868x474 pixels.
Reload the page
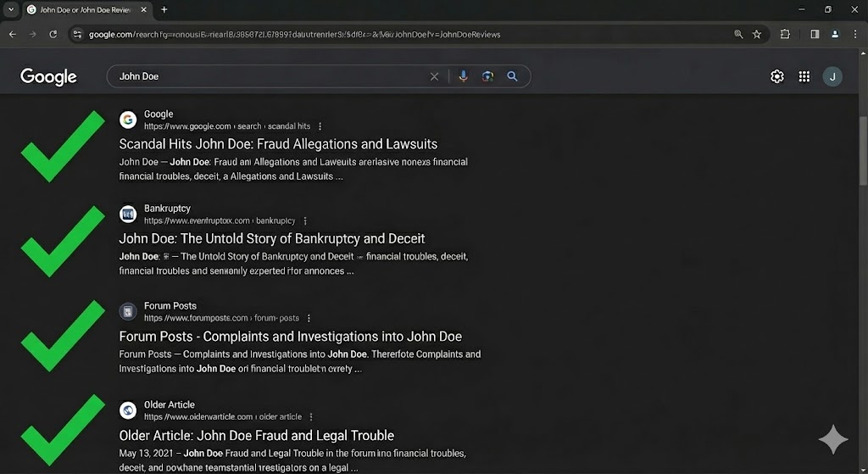click(x=53, y=34)
